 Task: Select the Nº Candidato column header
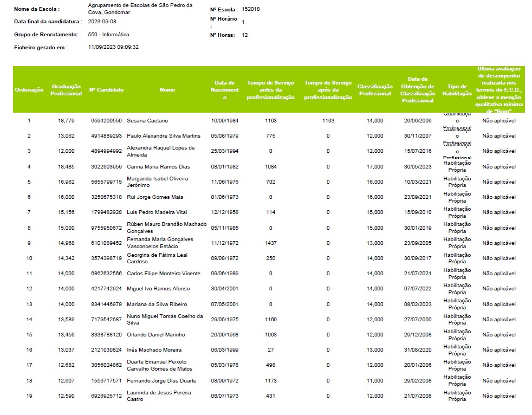click(x=106, y=90)
